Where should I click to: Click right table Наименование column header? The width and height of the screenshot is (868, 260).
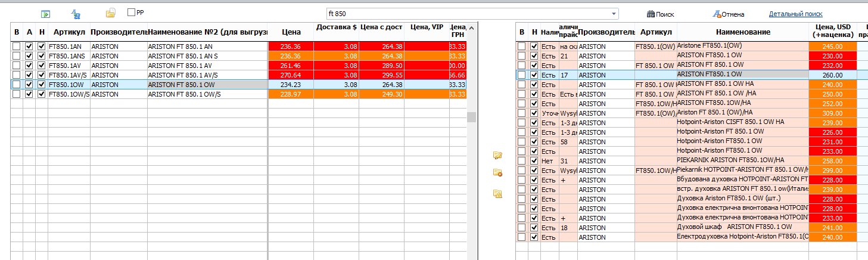coord(743,32)
